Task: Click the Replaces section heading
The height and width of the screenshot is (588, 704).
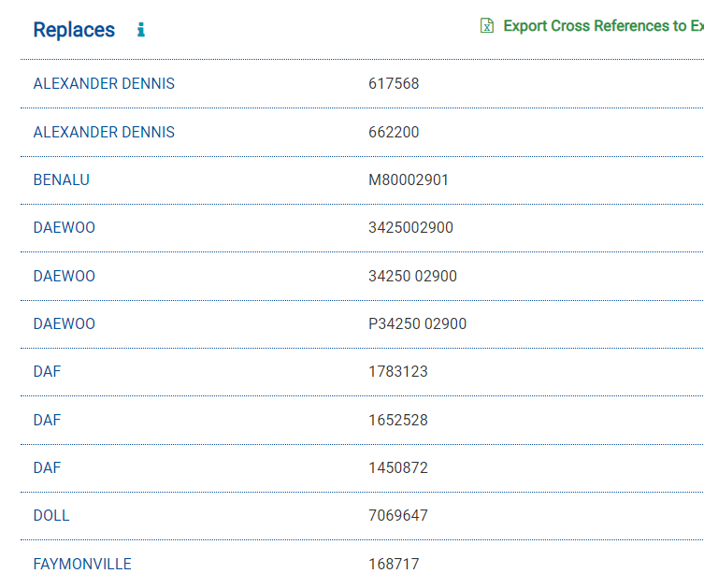Action: (74, 30)
